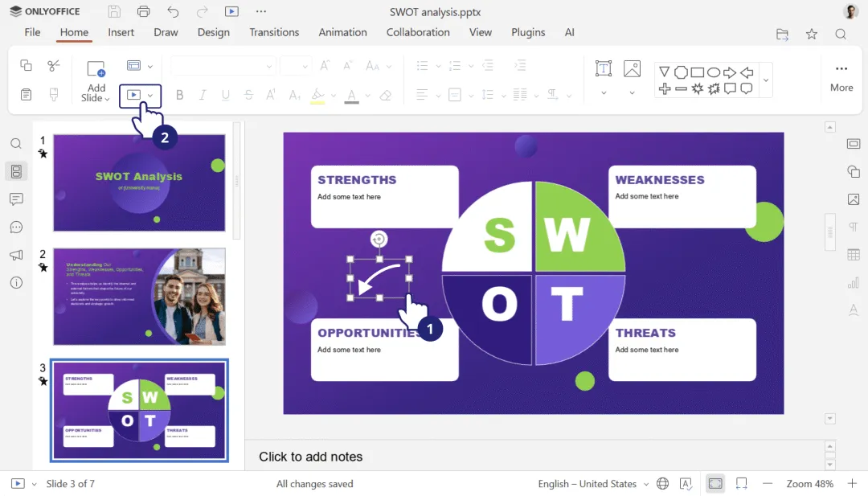
Task: Click the Undo arrow icon
Action: tap(173, 11)
